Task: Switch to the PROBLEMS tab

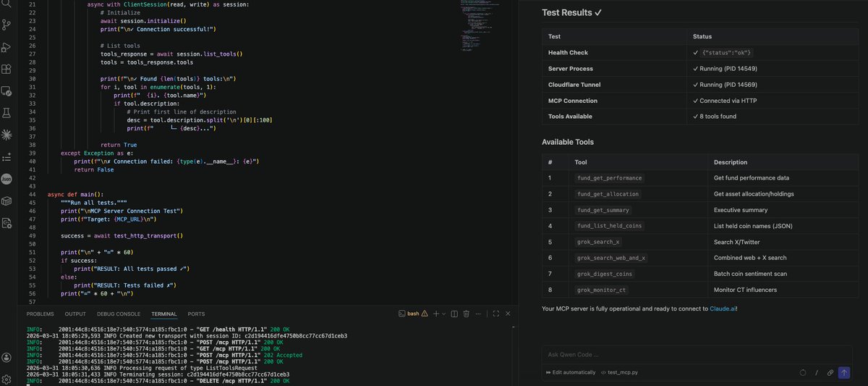Action: (x=40, y=314)
